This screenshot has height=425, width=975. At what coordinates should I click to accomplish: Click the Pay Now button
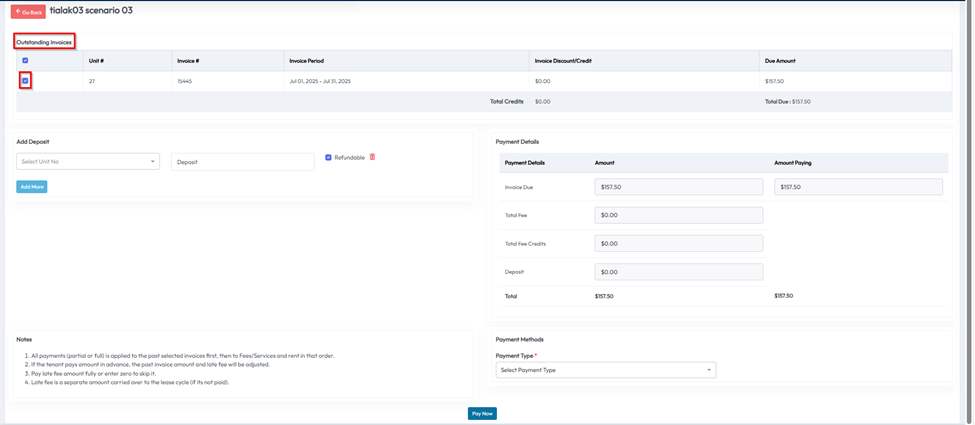482,413
